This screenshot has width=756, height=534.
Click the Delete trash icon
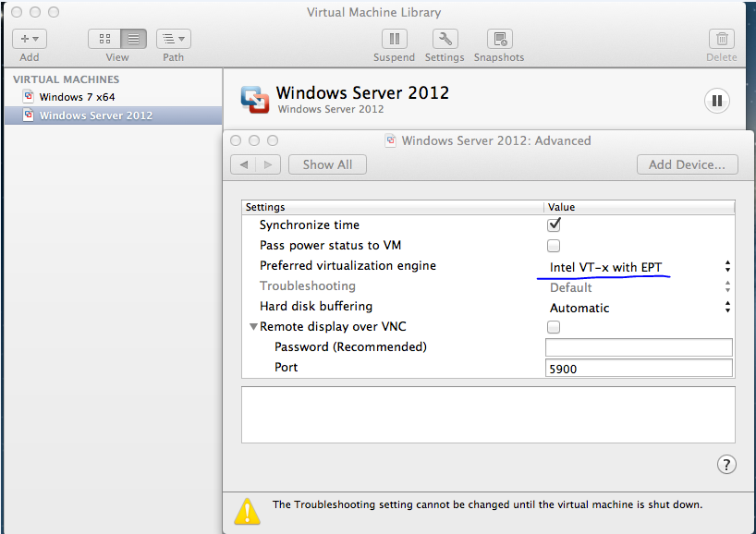point(722,39)
